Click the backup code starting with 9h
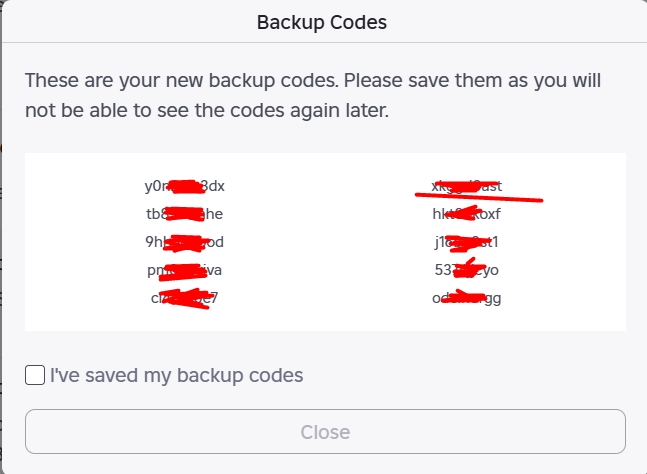 point(185,242)
